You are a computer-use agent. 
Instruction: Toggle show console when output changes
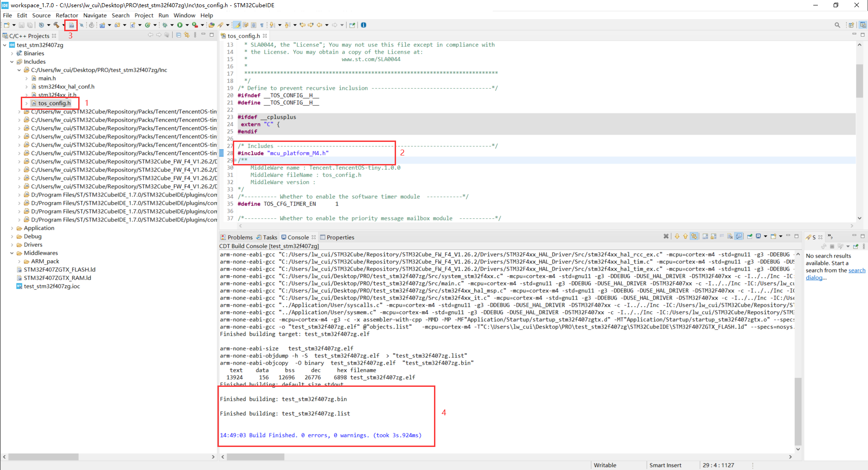738,236
